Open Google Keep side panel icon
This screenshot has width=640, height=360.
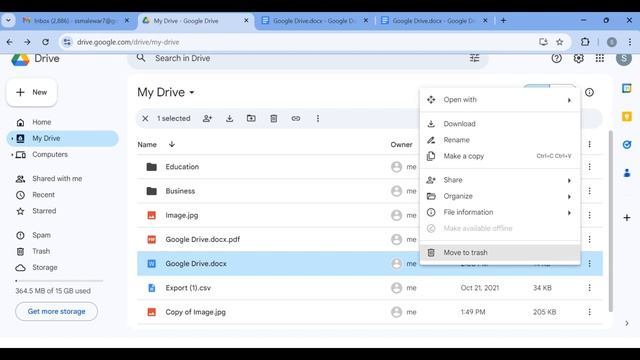(627, 117)
